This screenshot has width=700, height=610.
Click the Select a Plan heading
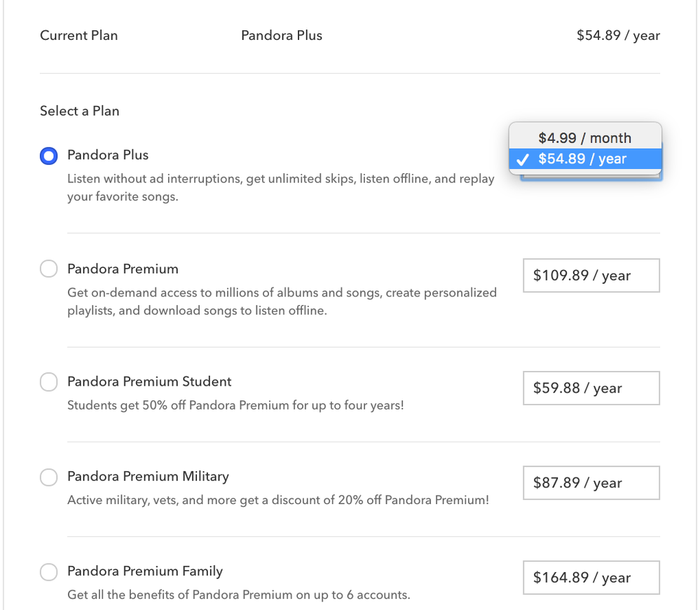click(x=79, y=111)
